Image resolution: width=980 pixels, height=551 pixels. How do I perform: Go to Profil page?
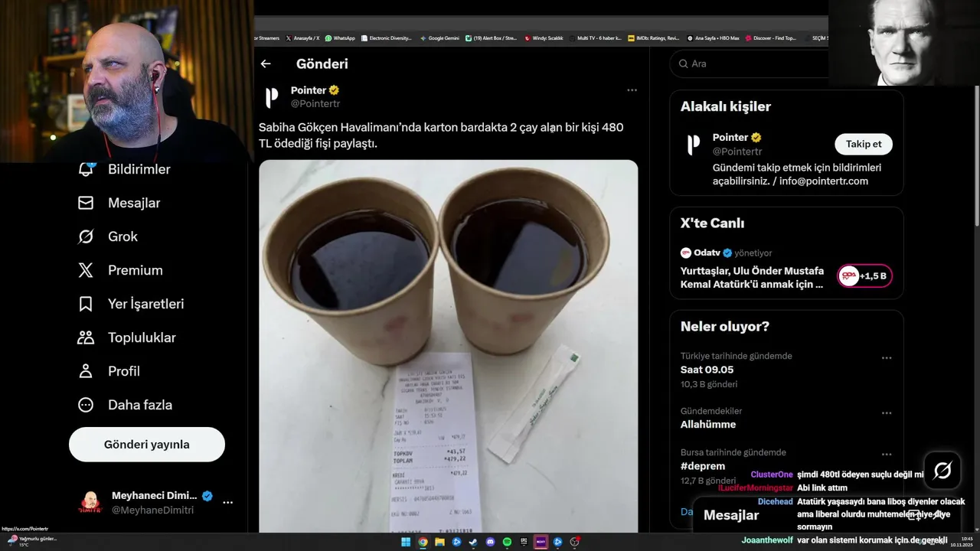click(109, 371)
